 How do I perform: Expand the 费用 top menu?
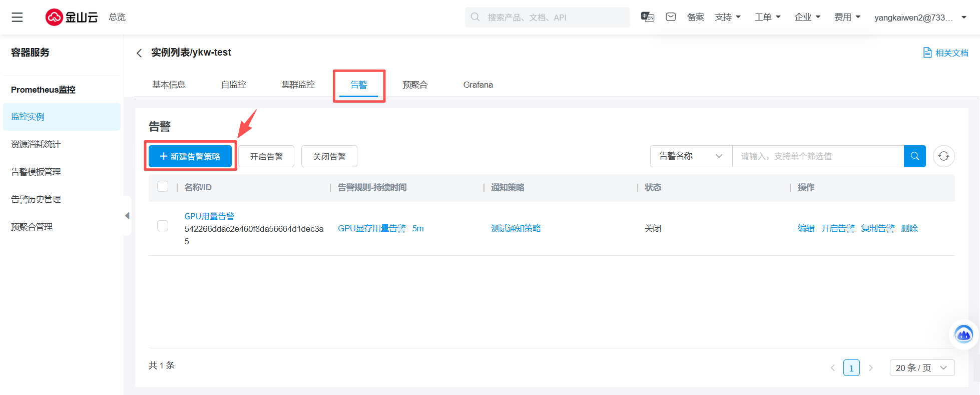pyautogui.click(x=847, y=17)
